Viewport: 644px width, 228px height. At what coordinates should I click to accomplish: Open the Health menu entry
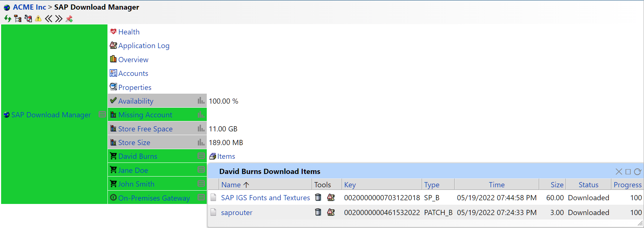click(129, 32)
